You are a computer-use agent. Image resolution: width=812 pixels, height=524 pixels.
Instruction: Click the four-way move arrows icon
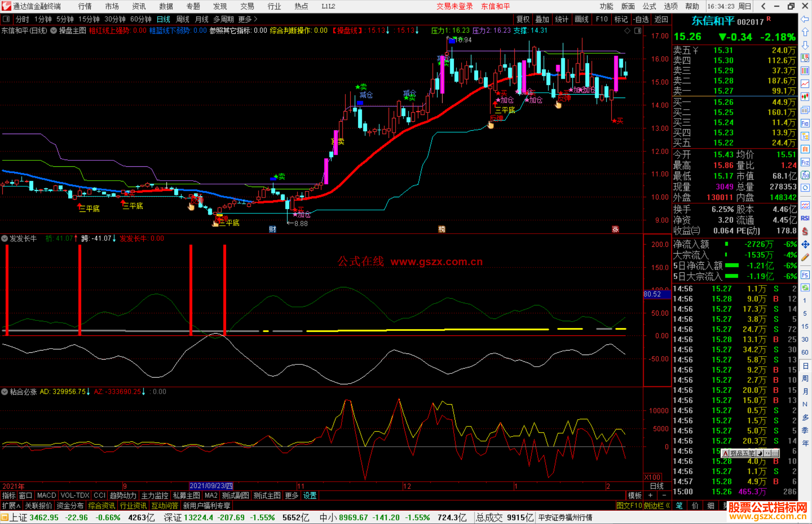(x=805, y=245)
